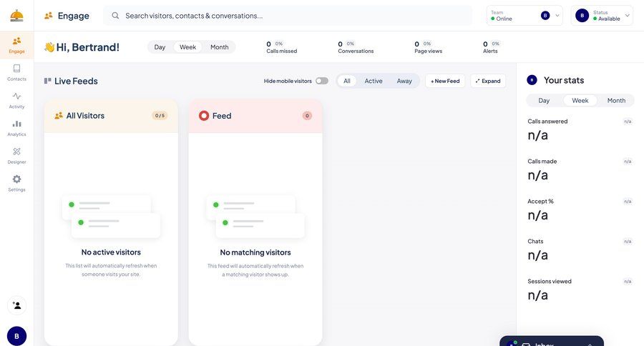Expand the Inbox panel at bottom
The width and height of the screenshot is (644, 346).
click(552, 342)
